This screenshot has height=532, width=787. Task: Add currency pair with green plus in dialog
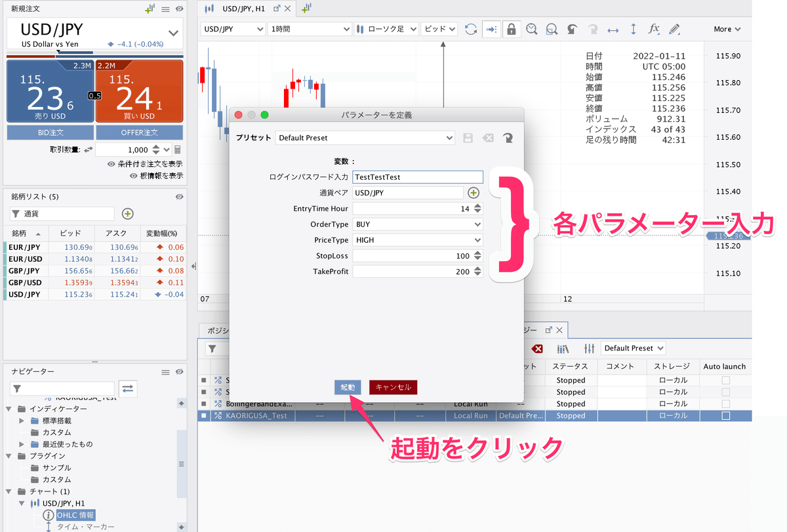coord(474,193)
